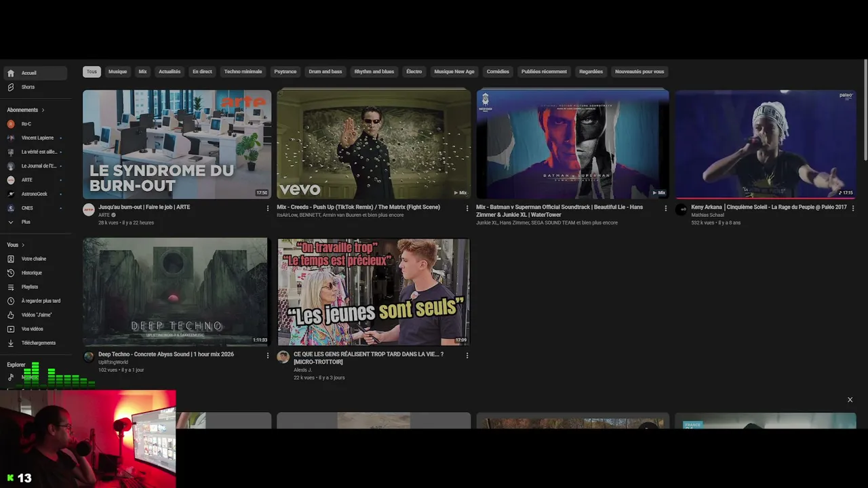Open options menu for Batman v Superman mix
This screenshot has height=488, width=868.
click(665, 208)
